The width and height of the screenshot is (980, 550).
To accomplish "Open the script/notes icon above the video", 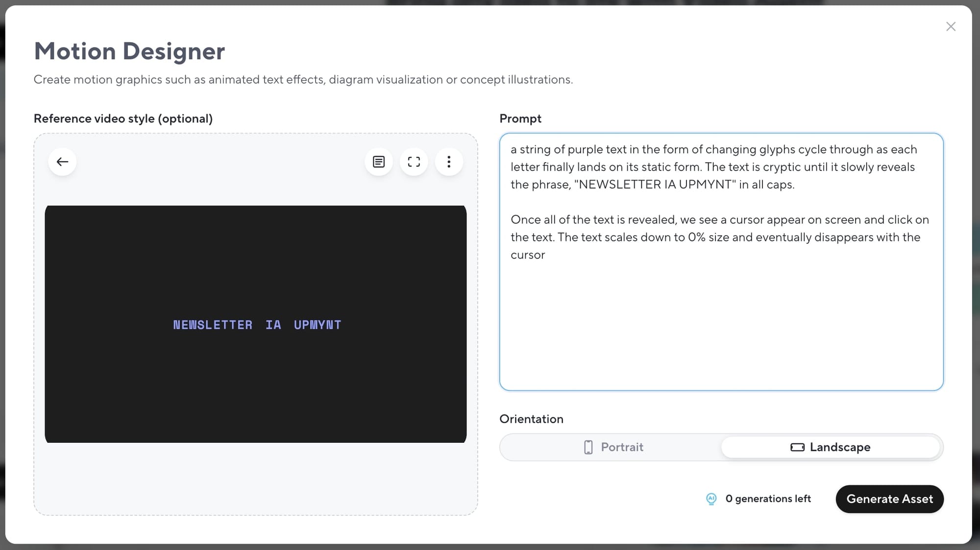I will pyautogui.click(x=378, y=162).
